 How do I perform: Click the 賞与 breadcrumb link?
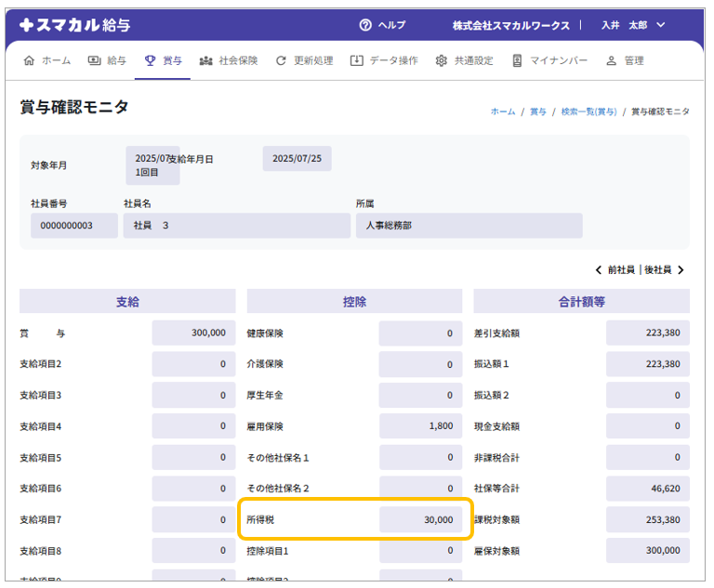point(538,111)
